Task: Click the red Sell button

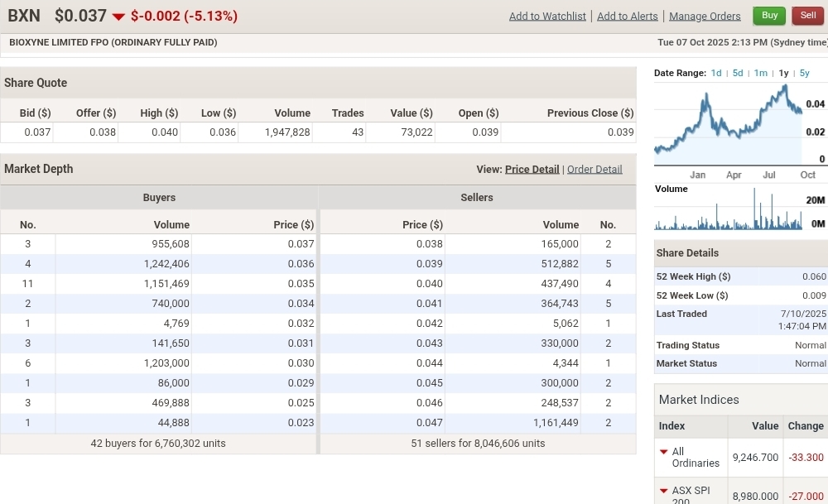Action: tap(808, 16)
